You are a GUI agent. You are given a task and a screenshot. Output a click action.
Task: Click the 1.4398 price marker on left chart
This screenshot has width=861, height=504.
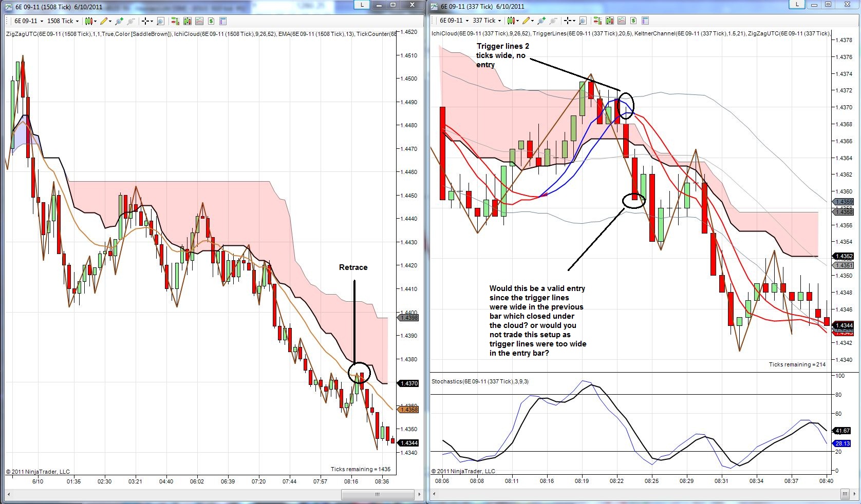pyautogui.click(x=409, y=318)
